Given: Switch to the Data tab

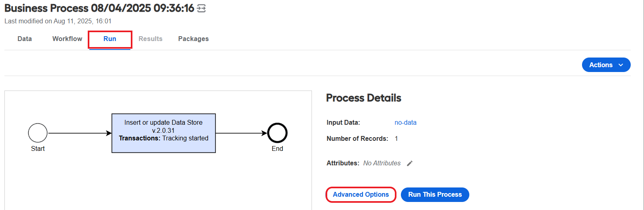Looking at the screenshot, I should coord(25,39).
